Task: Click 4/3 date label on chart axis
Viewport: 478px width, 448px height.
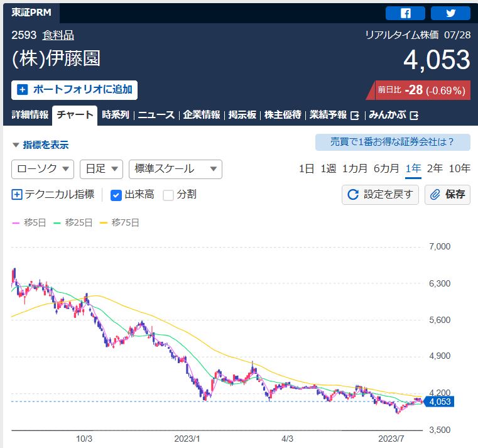Action: click(287, 439)
